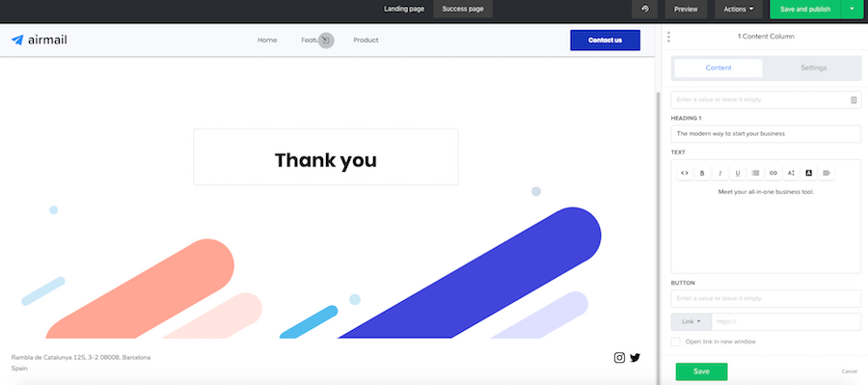The width and height of the screenshot is (868, 385).
Task: Toggle bold formatting in text editor
Action: 702,173
